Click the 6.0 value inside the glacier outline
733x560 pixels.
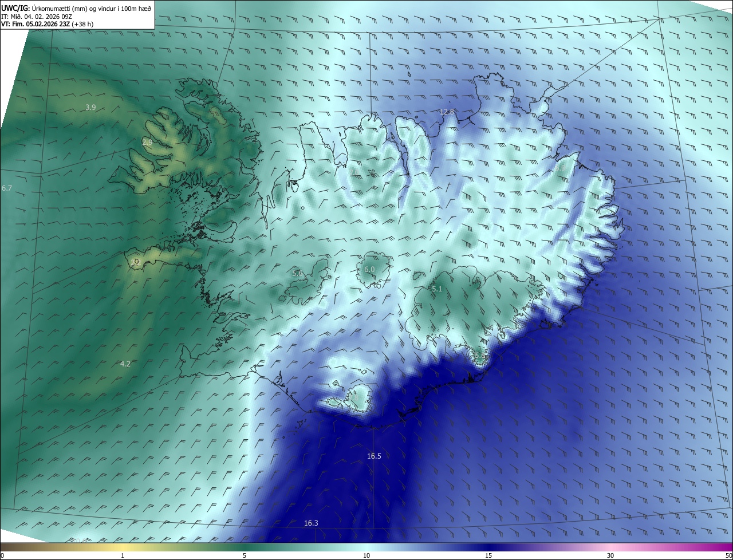coord(369,269)
